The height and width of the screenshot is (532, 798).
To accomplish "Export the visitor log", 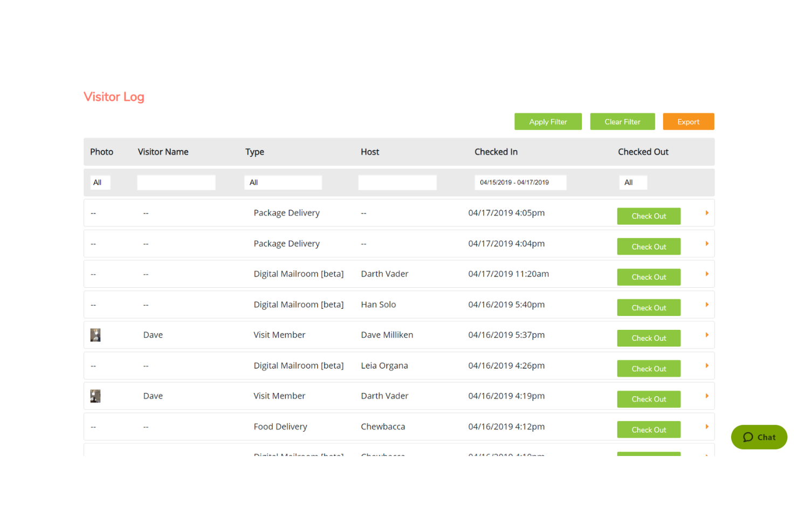I will (688, 122).
